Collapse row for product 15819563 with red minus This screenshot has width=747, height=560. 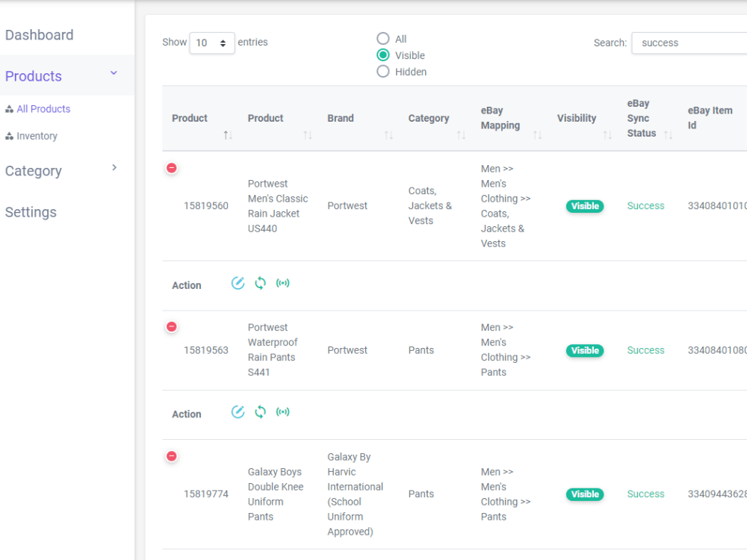tap(172, 327)
